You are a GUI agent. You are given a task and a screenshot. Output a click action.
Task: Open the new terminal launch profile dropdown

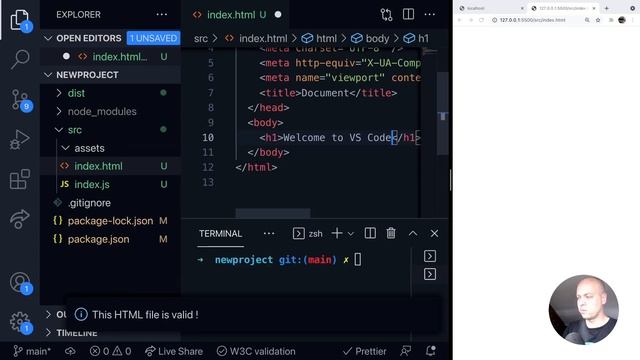(350, 234)
